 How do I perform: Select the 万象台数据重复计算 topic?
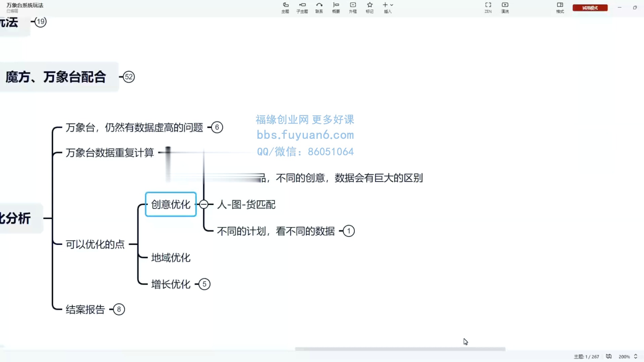110,153
